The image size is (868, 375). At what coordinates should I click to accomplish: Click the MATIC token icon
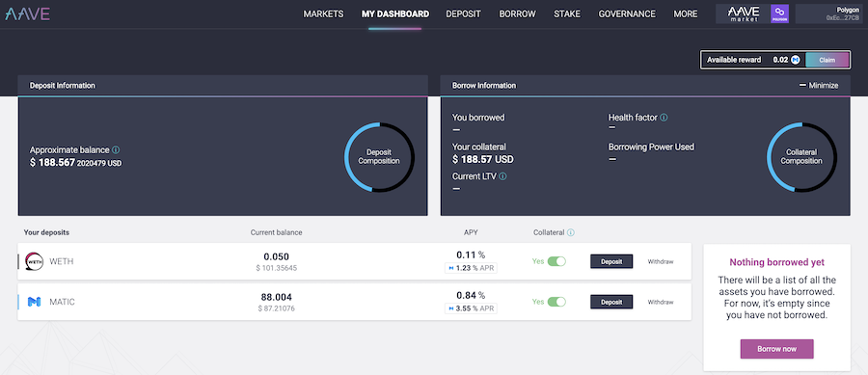point(35,302)
